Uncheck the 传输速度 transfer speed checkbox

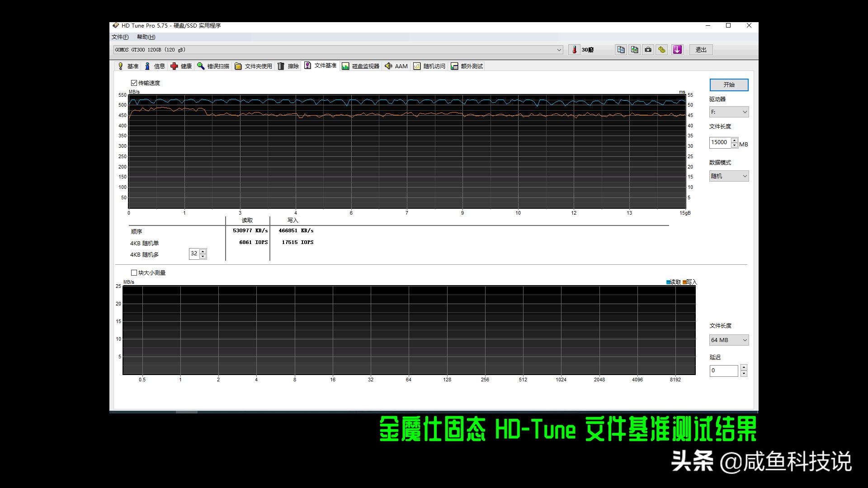tap(134, 83)
